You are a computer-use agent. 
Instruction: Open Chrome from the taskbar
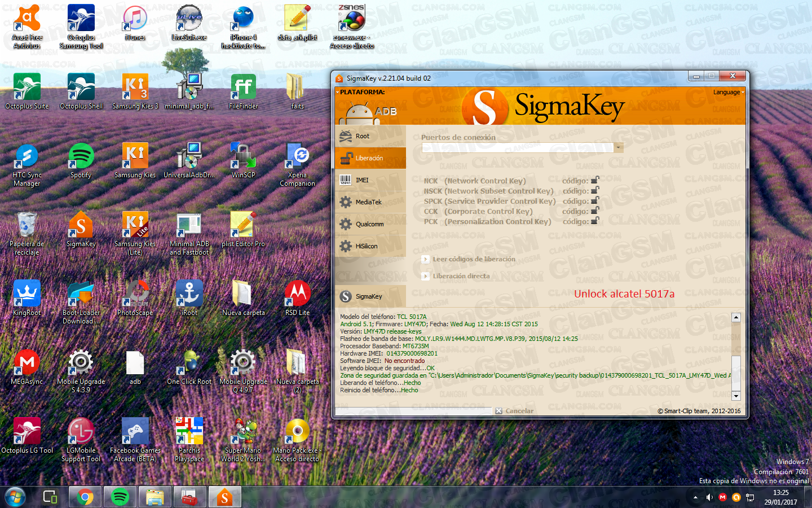click(x=85, y=497)
